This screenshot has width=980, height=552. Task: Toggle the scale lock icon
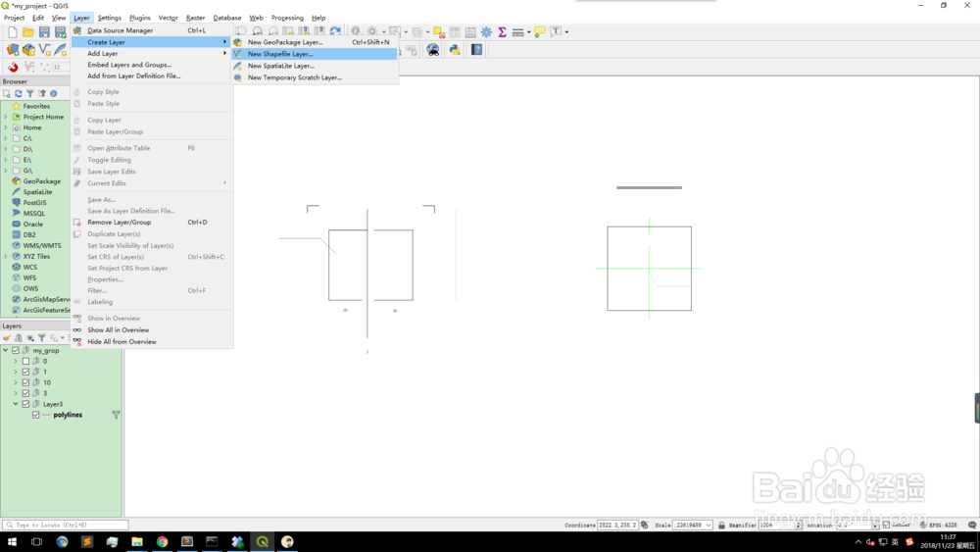[721, 526]
